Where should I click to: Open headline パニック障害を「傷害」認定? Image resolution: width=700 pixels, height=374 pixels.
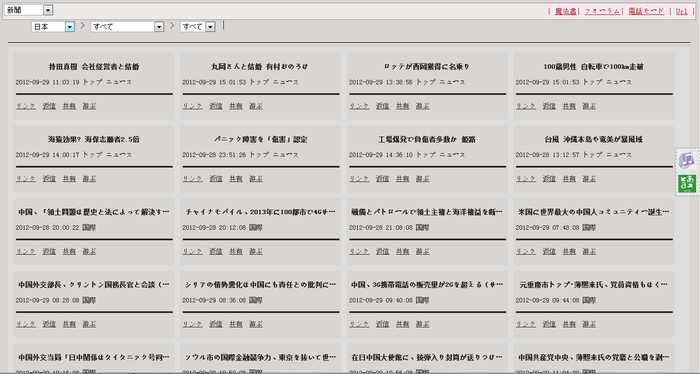pos(260,139)
